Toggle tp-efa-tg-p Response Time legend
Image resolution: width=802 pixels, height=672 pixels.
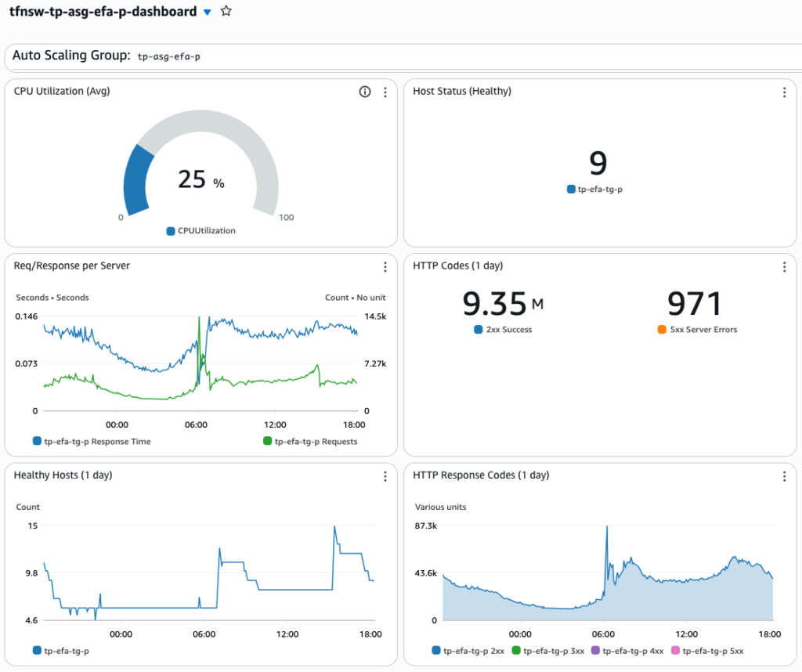click(92, 442)
